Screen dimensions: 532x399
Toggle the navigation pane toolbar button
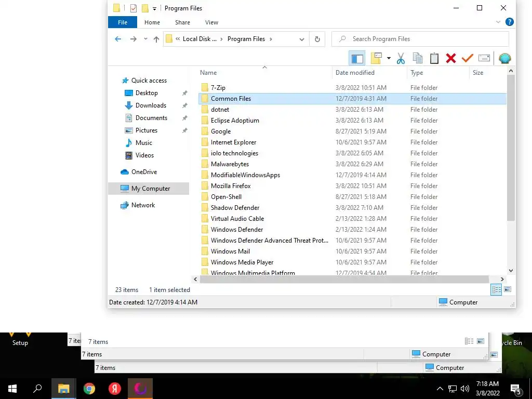pos(357,58)
